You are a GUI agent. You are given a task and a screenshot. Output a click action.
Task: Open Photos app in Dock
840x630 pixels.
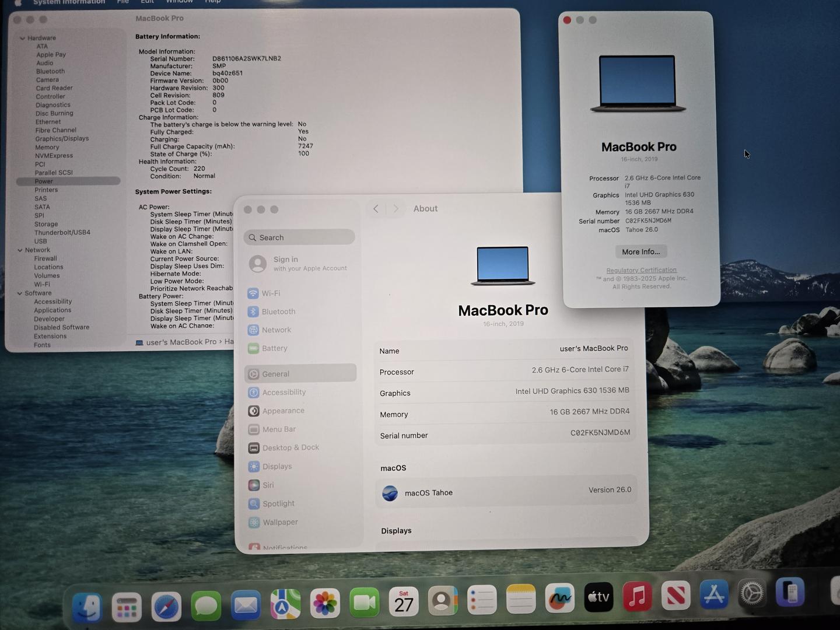tap(325, 603)
